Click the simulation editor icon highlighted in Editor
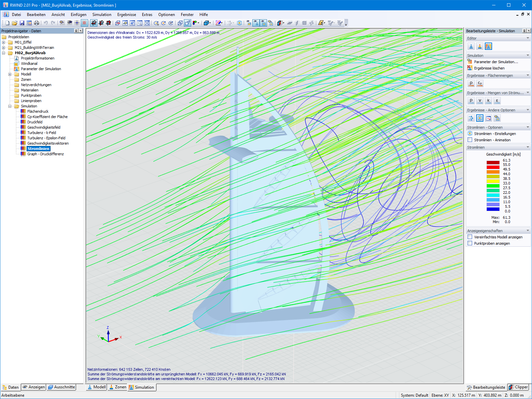This screenshot has width=532, height=399. click(488, 46)
